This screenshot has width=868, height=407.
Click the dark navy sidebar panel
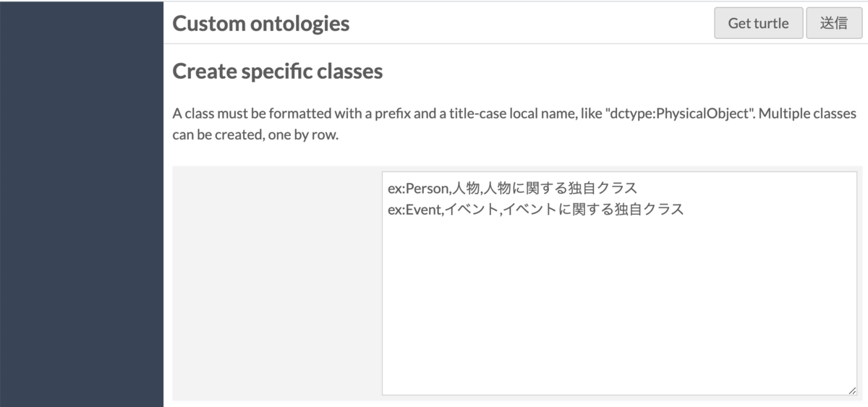[x=82, y=203]
